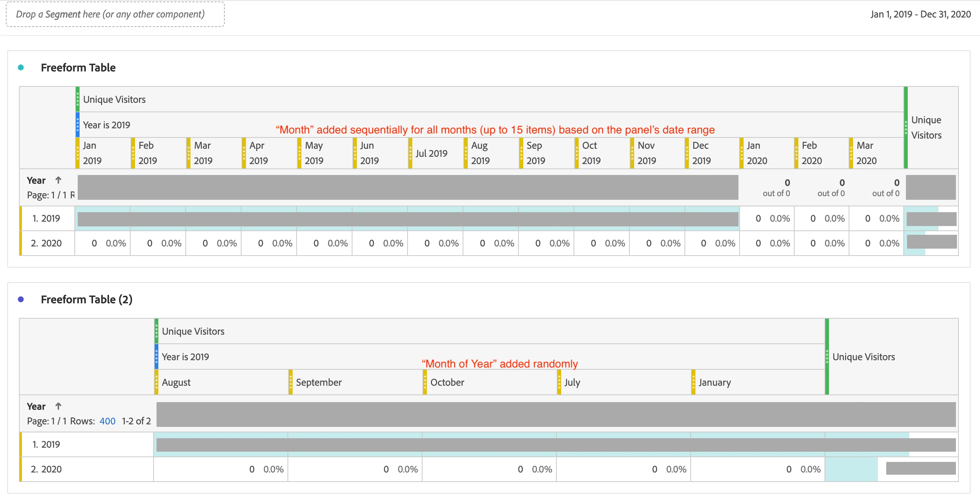Open the panel date range Jan 1, 2019 - Dec 31, 2020
The width and height of the screenshot is (980, 498).
coord(920,15)
